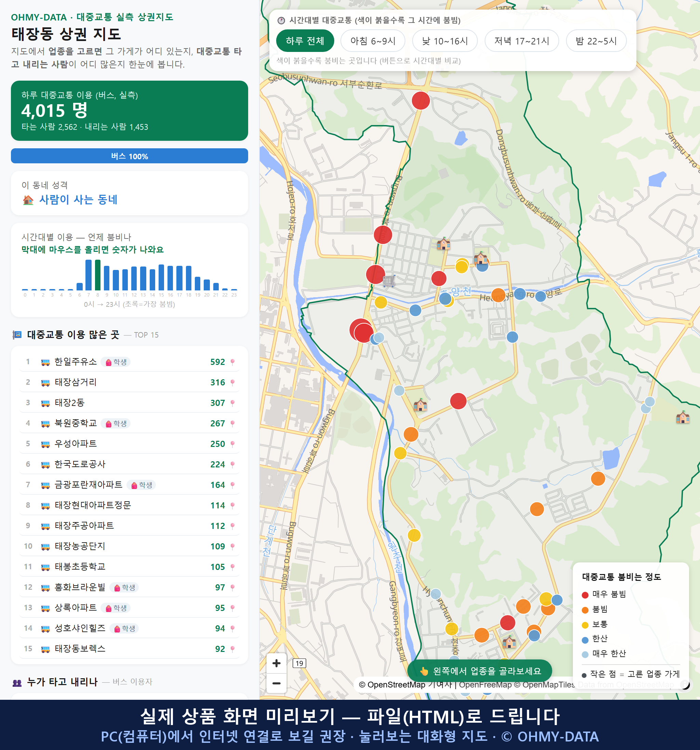The image size is (700, 750).
Task: Click the 사람이 사는 동네 neighborhood label
Action: tap(79, 200)
